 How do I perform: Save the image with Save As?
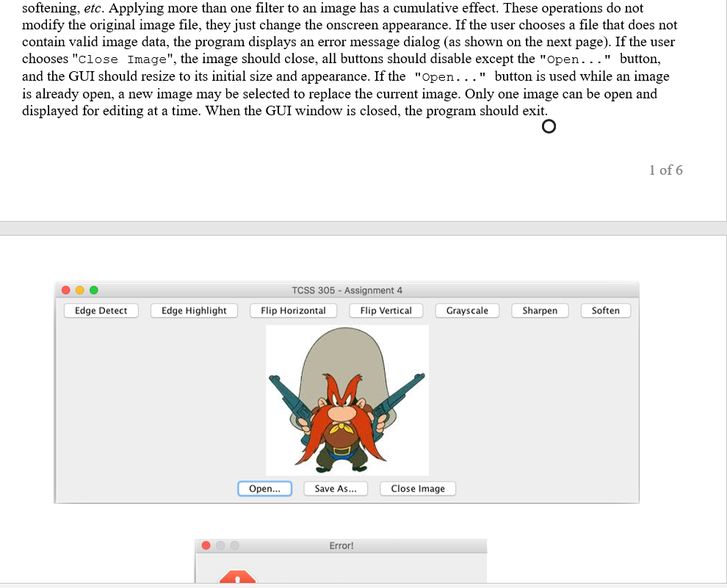pos(336,488)
